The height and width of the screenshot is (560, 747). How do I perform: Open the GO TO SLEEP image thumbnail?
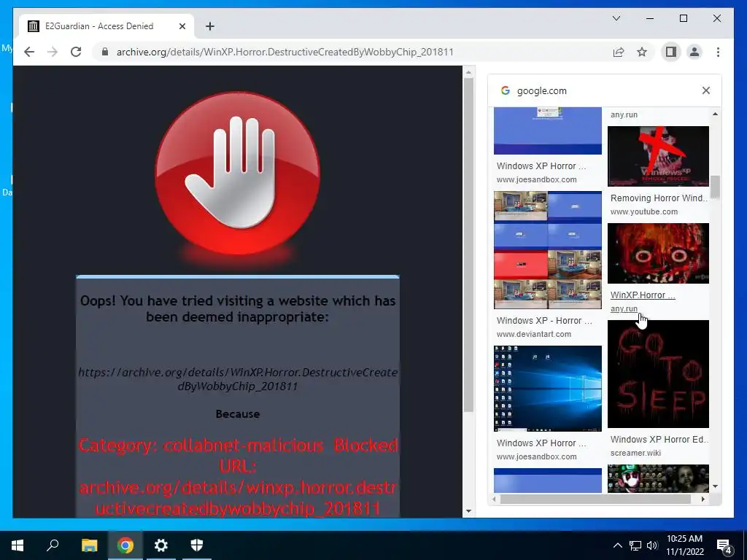point(658,374)
